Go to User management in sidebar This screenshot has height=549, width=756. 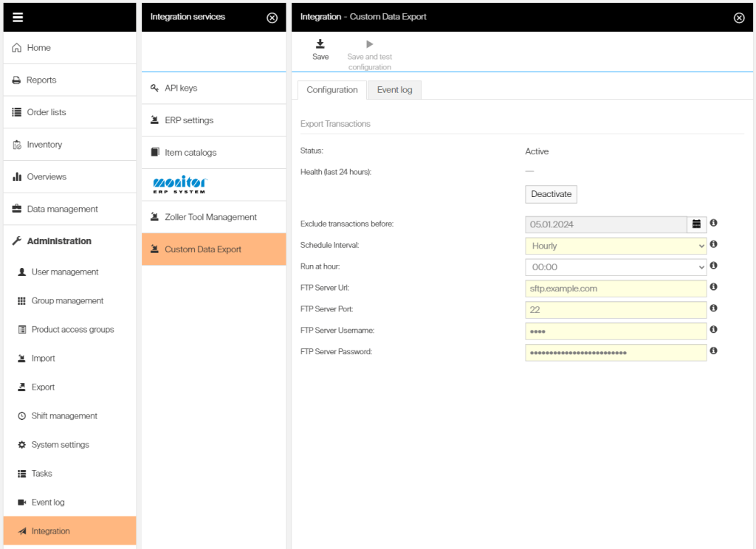coord(65,272)
